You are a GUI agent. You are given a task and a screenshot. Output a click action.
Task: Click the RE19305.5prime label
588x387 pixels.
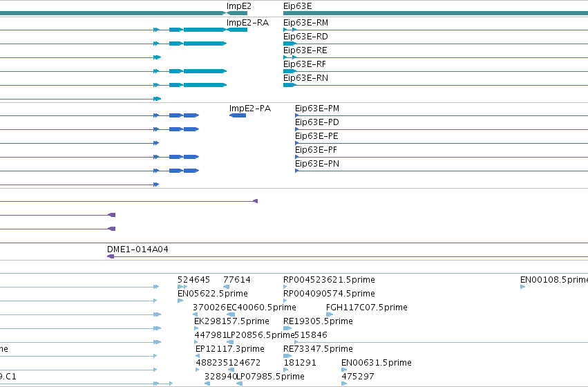(x=318, y=321)
